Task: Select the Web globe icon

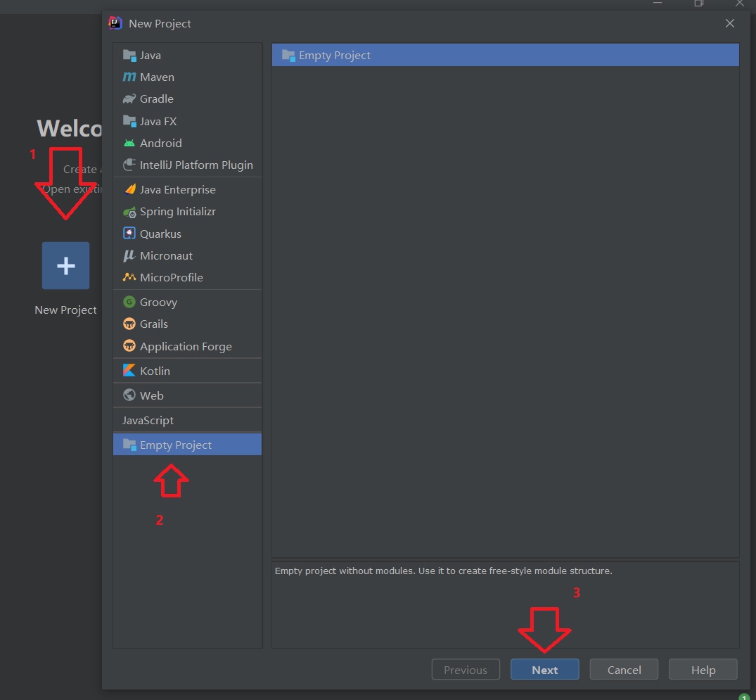Action: point(129,395)
